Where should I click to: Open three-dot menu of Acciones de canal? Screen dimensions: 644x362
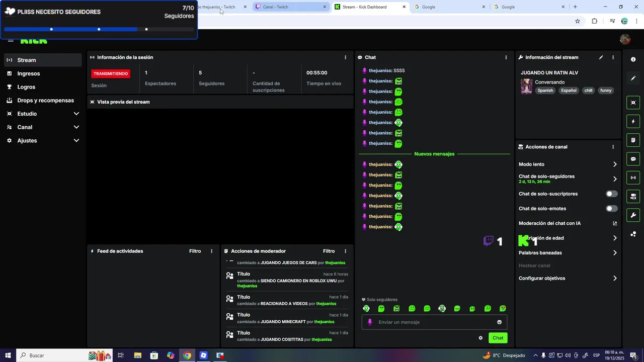tap(613, 147)
